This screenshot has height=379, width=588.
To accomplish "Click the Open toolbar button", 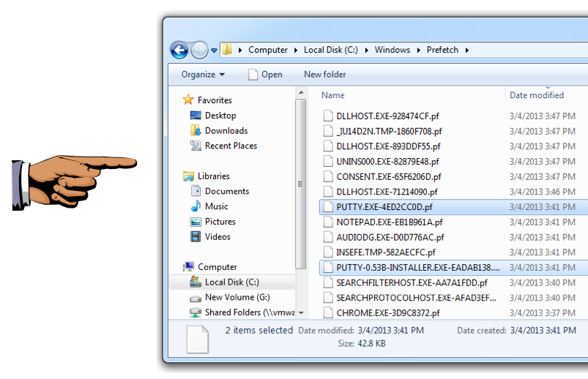I will [265, 75].
